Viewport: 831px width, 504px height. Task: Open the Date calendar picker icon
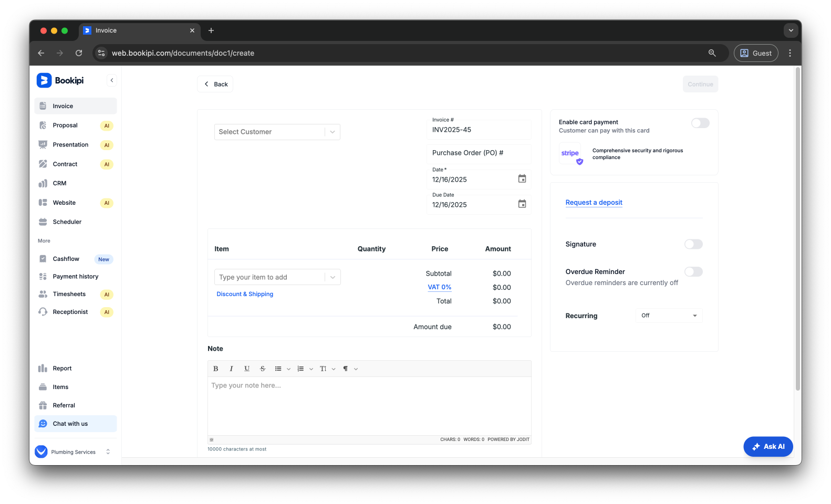(522, 178)
